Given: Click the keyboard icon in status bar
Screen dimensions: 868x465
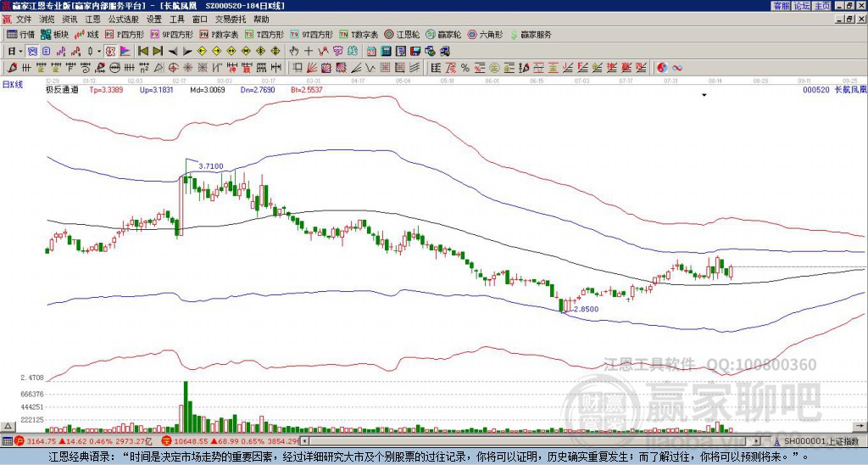Looking at the screenshot, I should [x=7, y=441].
